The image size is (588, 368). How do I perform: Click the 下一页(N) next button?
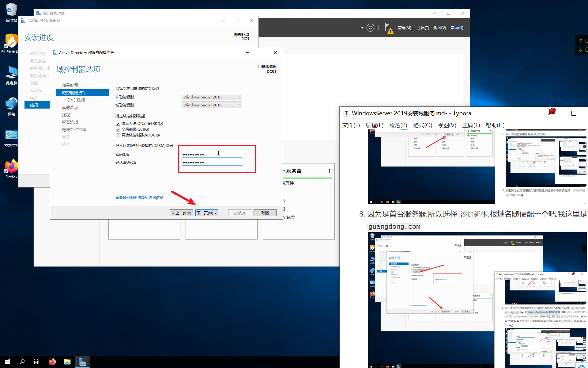(x=207, y=213)
